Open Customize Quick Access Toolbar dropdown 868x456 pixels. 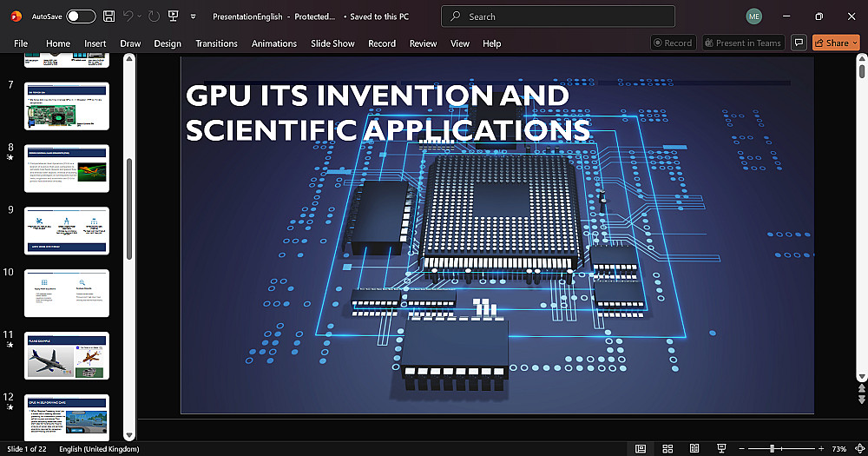click(x=194, y=17)
